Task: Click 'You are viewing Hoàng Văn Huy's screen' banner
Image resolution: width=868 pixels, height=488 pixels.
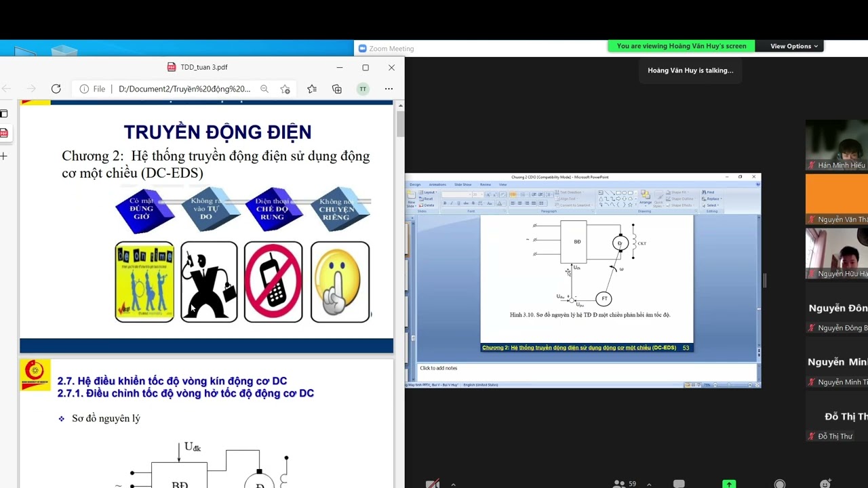Action: pos(682,46)
